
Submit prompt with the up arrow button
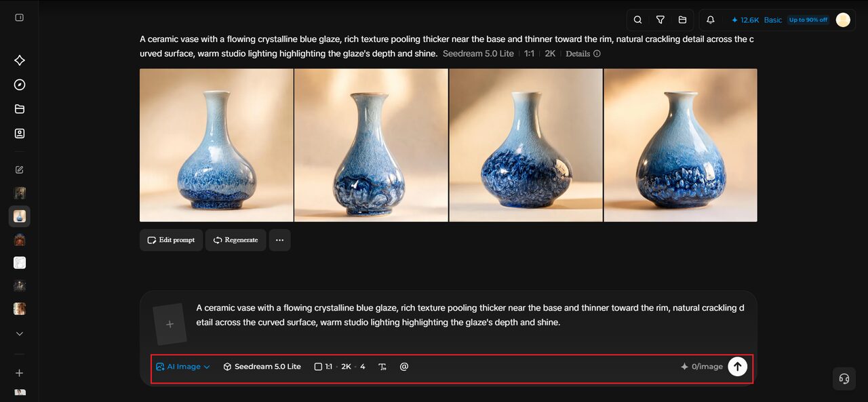point(737,367)
